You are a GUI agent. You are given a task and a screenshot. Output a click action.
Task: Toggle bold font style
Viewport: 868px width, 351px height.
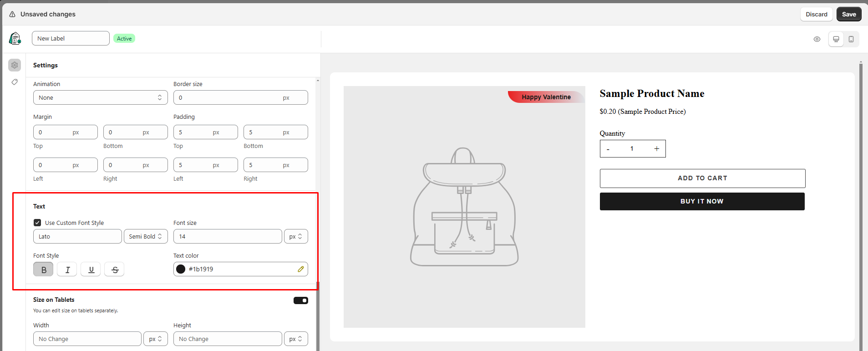tap(43, 270)
